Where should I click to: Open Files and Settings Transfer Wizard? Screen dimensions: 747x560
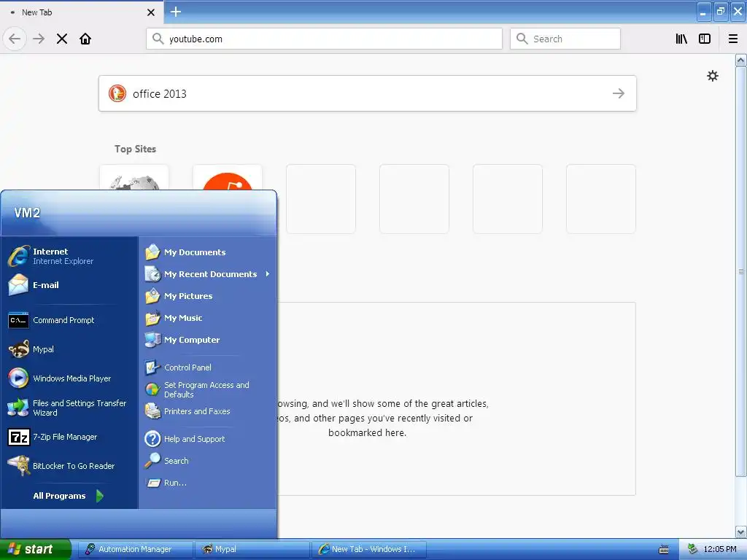pos(69,408)
